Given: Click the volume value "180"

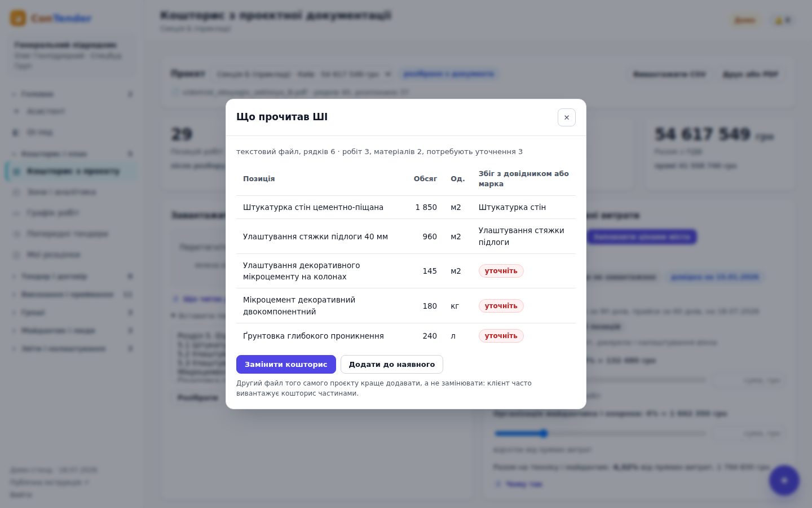Looking at the screenshot, I should (x=430, y=306).
